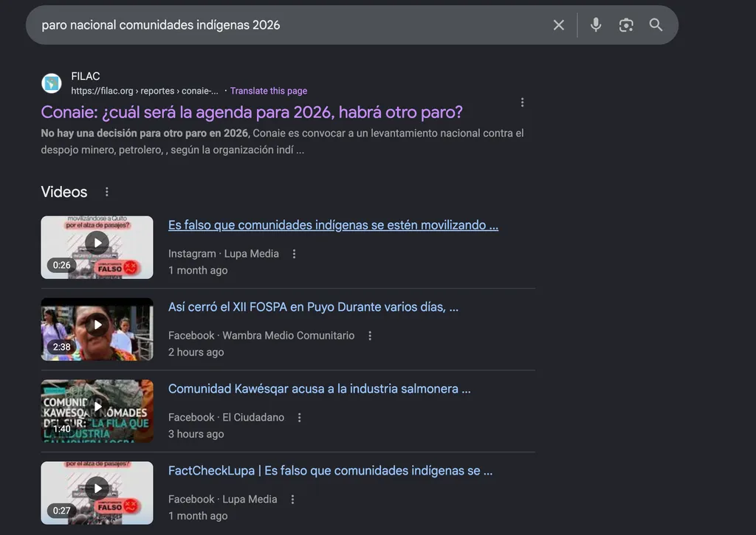Open Comunidad Kawésqar salmonera video link
This screenshot has height=535, width=756.
(x=319, y=389)
